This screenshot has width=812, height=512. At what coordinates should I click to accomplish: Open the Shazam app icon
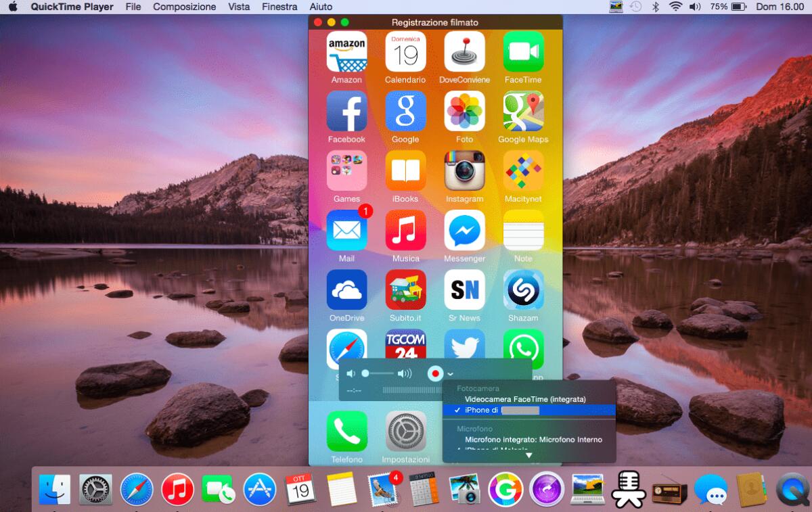tap(523, 290)
